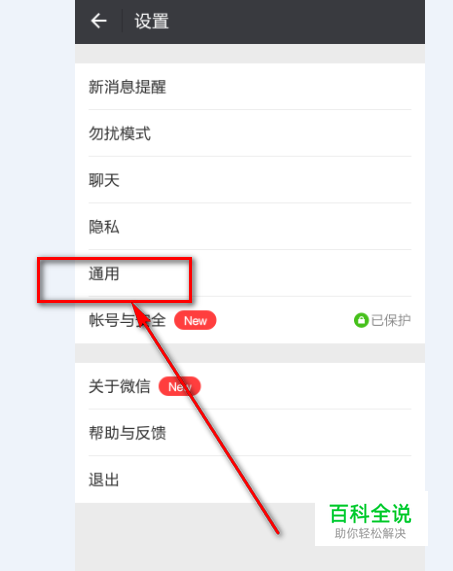Click the red arrowhead pointing at 通用

click(x=140, y=313)
